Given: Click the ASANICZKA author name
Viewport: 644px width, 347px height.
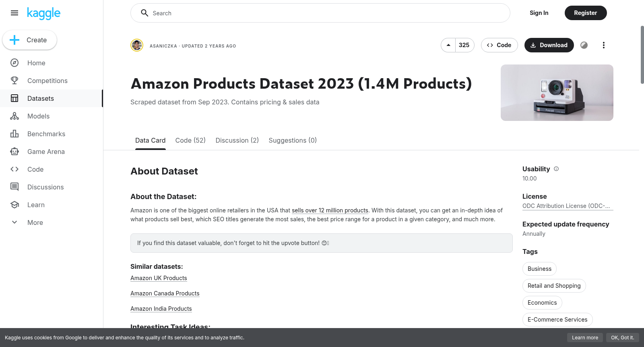Looking at the screenshot, I should click(x=163, y=46).
